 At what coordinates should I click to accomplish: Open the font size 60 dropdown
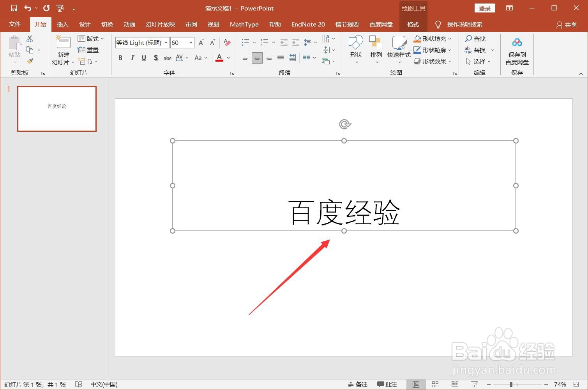[191, 43]
